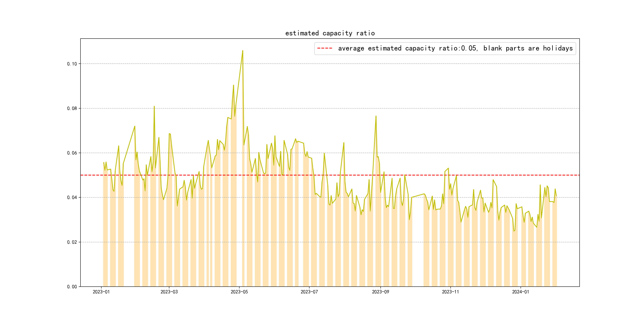
Task: Select the 2023-03 x-axis date label
Action: coord(169,292)
